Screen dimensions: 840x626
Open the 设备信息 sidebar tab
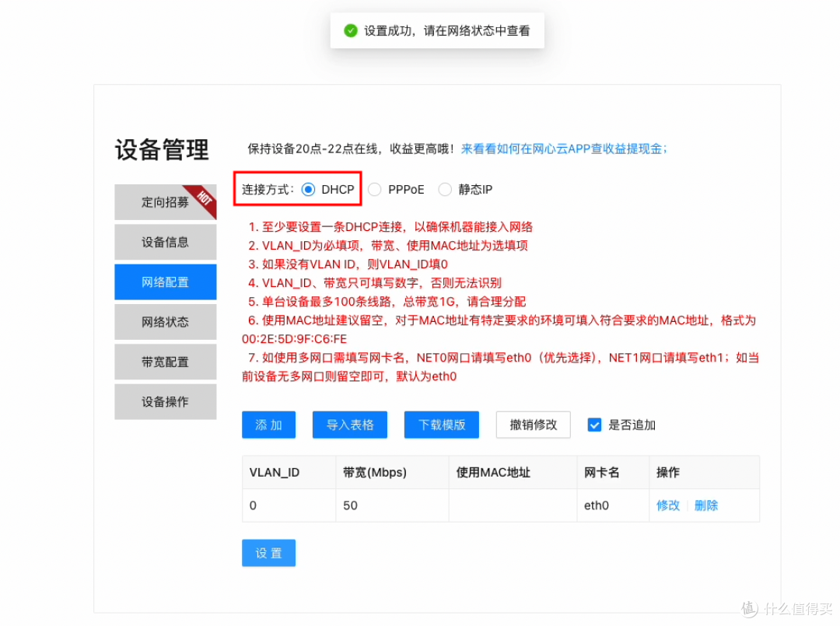click(166, 242)
